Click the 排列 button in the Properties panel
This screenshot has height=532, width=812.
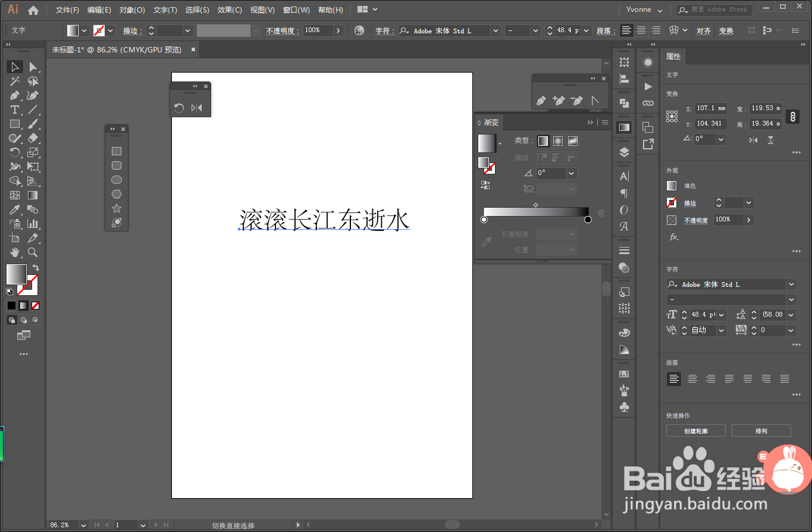pyautogui.click(x=761, y=430)
